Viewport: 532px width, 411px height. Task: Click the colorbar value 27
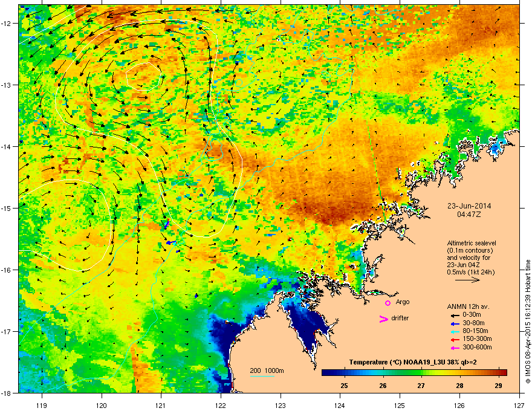point(421,386)
